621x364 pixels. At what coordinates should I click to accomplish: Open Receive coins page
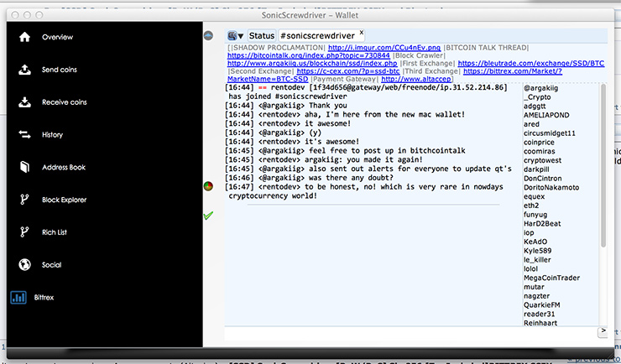[65, 102]
